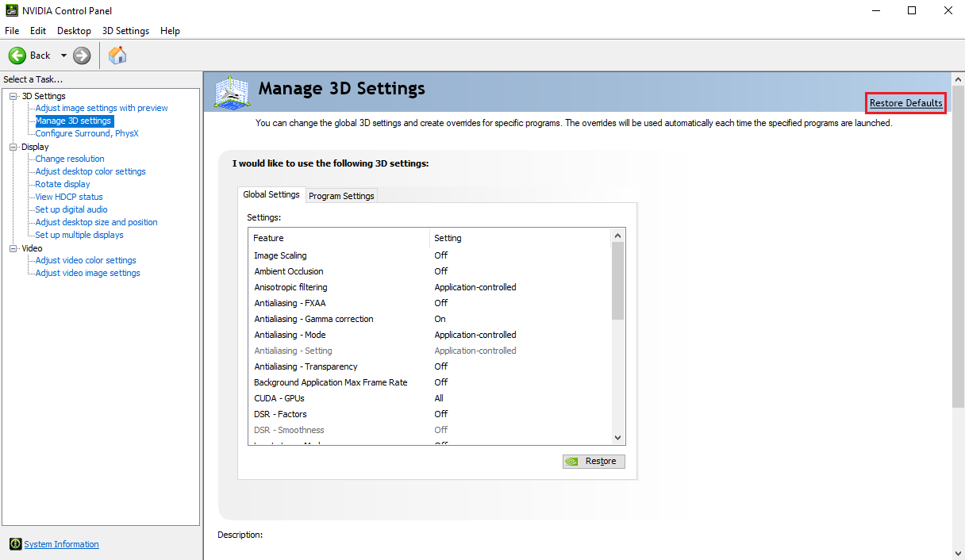
Task: Click the Forward arrow icon
Action: point(82,56)
